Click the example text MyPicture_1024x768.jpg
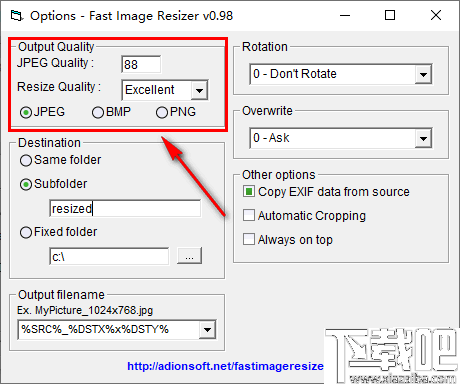This screenshot has width=460, height=384. pos(94,311)
